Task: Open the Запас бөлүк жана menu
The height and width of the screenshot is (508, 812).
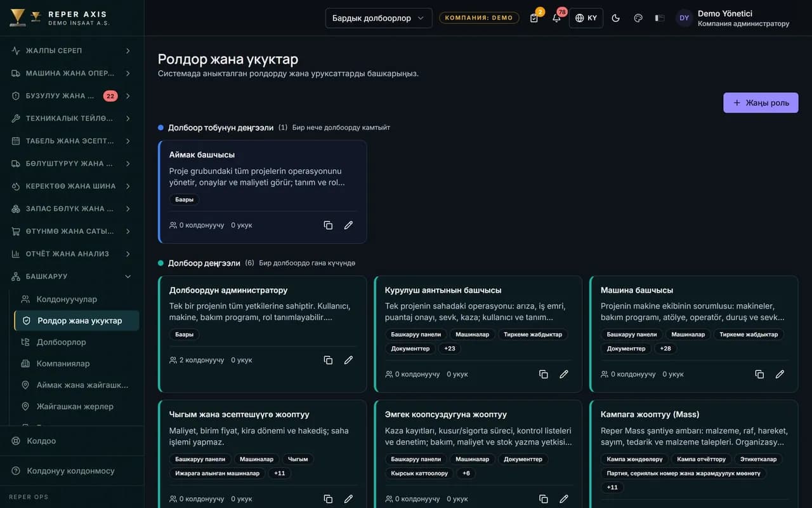Action: [x=72, y=208]
